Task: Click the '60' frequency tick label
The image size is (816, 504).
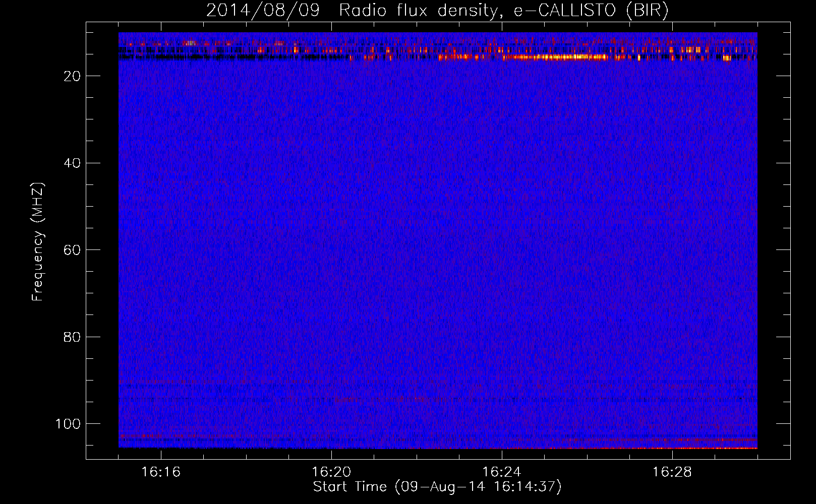Action: tap(72, 250)
